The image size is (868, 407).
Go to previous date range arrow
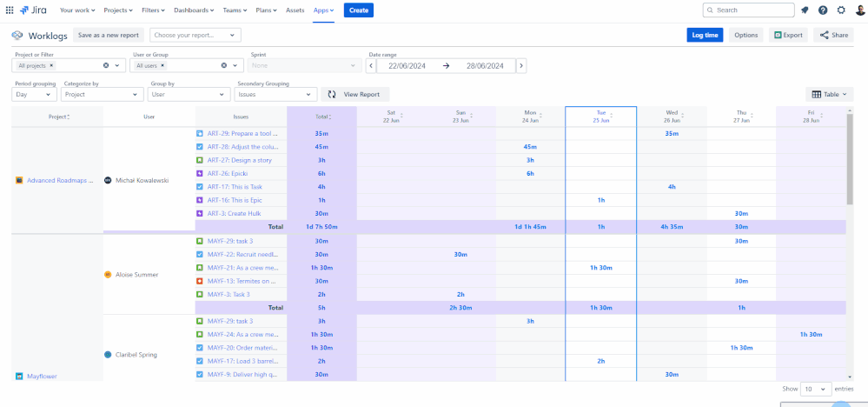[371, 65]
